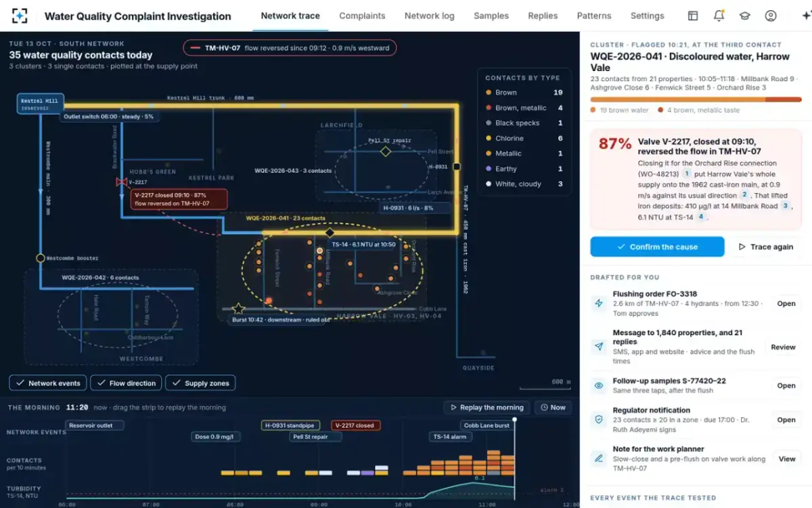
Task: Click Confirm the cause button
Action: [657, 247]
